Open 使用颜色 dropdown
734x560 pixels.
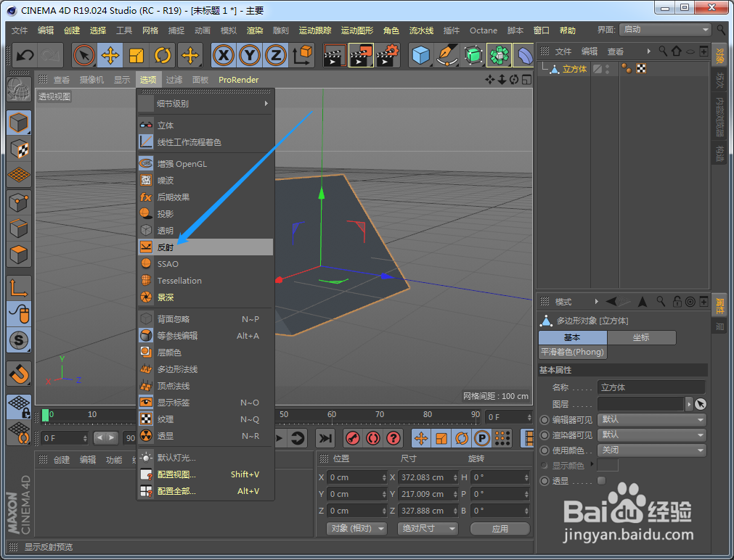(x=652, y=450)
